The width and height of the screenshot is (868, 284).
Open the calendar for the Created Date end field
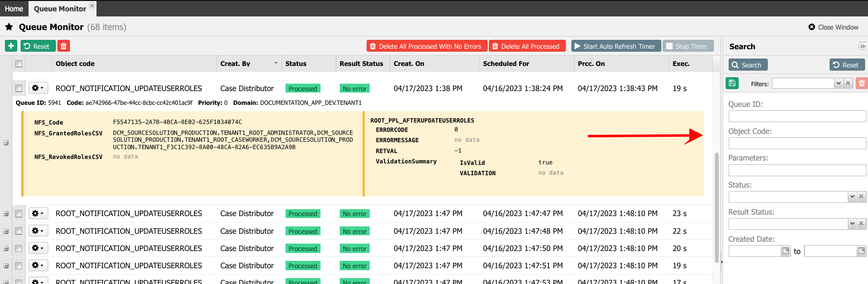pos(861,251)
